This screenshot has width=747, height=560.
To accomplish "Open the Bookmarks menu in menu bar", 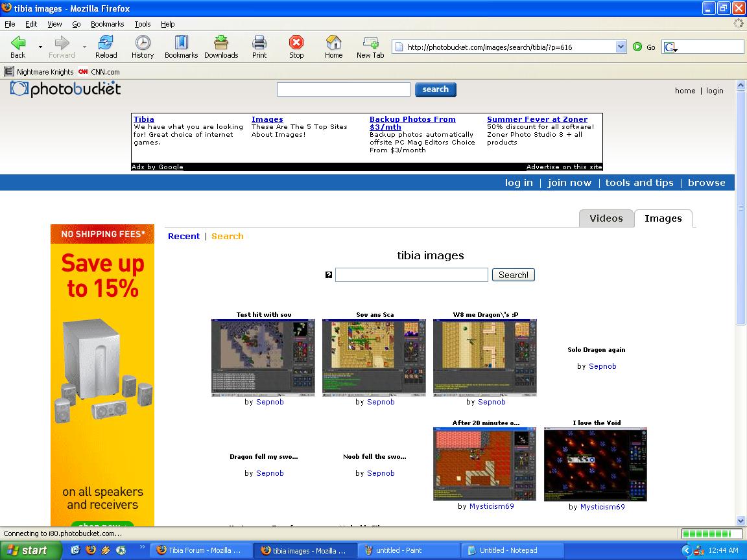I will [x=107, y=24].
